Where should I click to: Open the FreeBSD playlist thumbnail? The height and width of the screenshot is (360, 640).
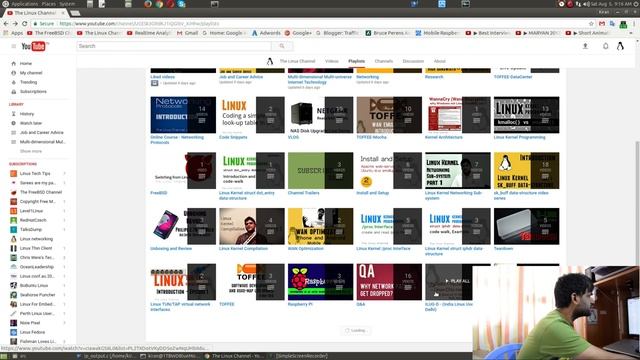[183, 171]
